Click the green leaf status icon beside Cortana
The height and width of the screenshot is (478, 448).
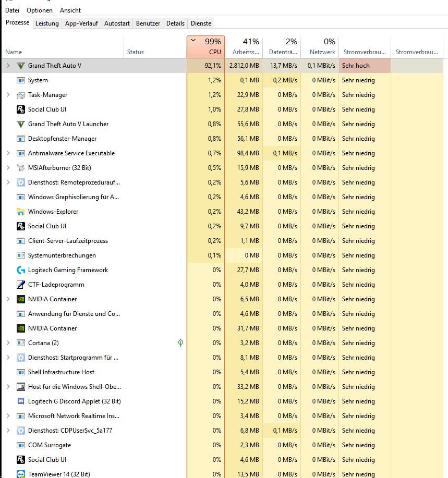(x=180, y=343)
